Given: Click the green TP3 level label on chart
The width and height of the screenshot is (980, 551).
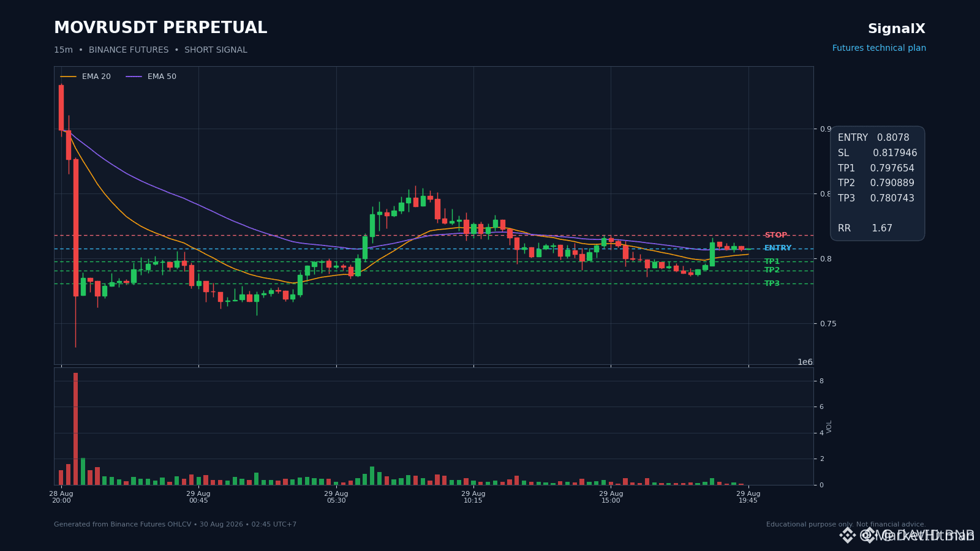Looking at the screenshot, I should pyautogui.click(x=772, y=283).
